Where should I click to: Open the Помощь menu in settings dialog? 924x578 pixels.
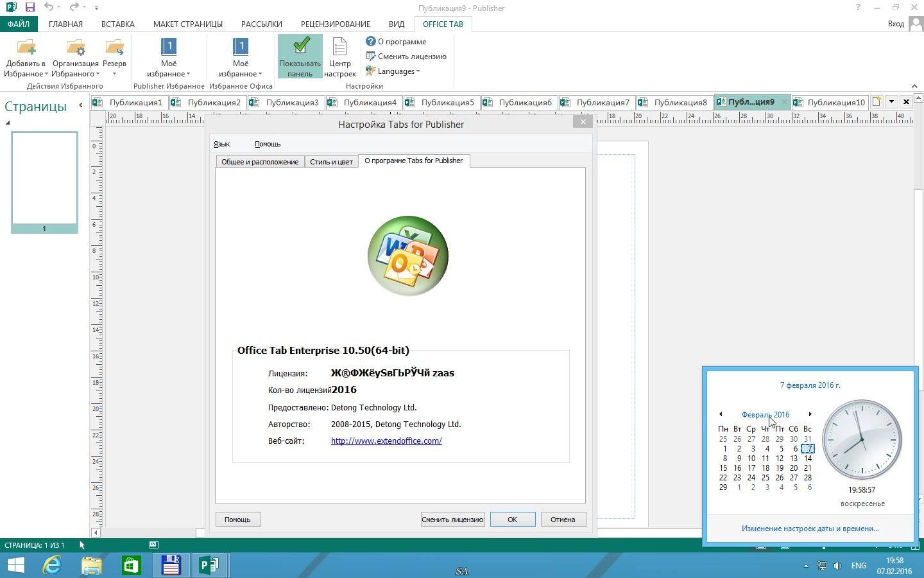(268, 144)
